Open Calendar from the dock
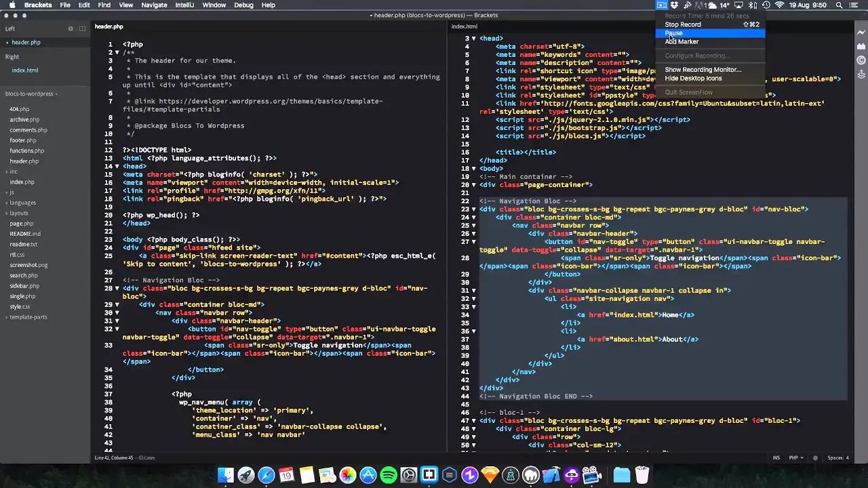868x488 pixels. click(287, 475)
